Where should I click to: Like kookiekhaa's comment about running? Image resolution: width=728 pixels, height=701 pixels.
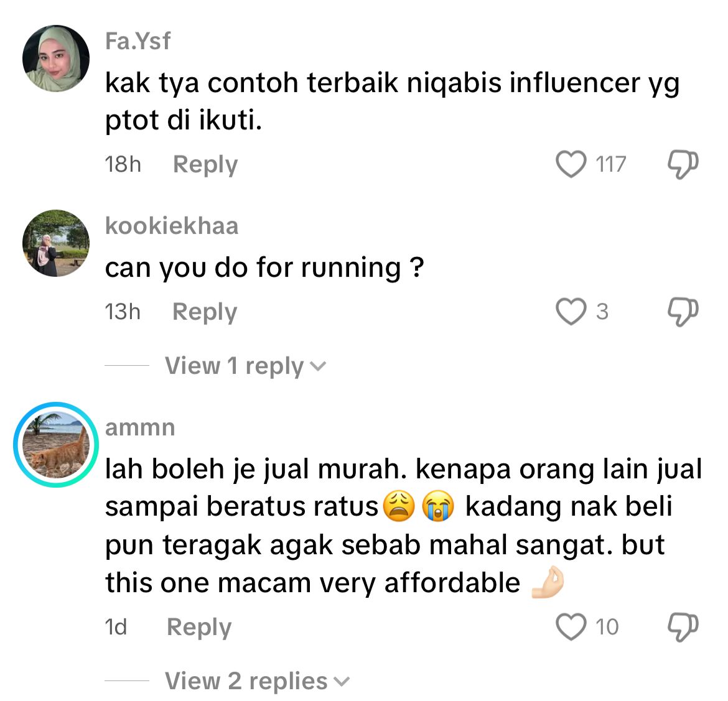click(571, 312)
